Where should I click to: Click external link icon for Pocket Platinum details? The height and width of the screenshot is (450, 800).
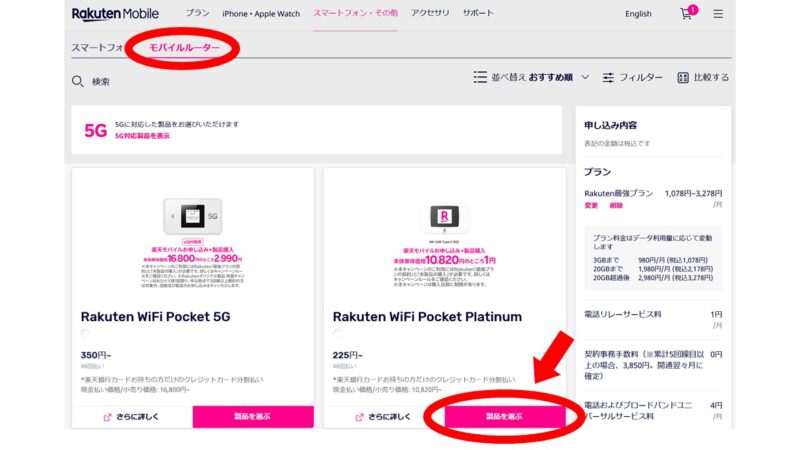coord(359,417)
